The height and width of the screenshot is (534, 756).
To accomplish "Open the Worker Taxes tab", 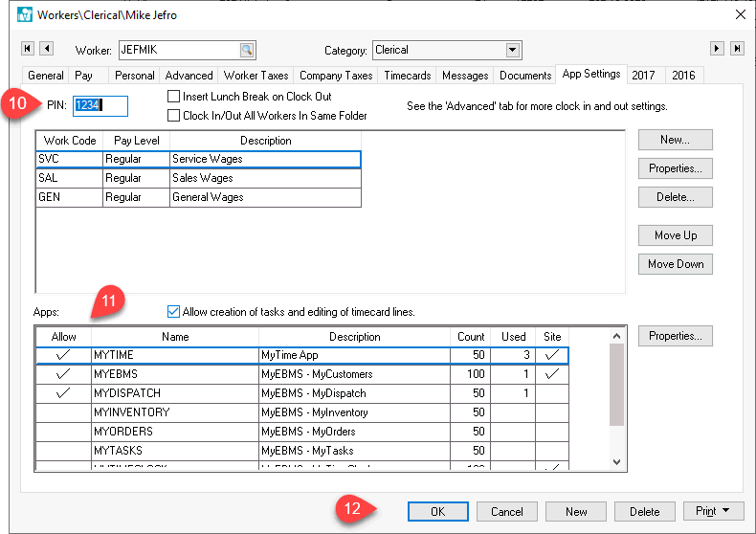I will [256, 76].
